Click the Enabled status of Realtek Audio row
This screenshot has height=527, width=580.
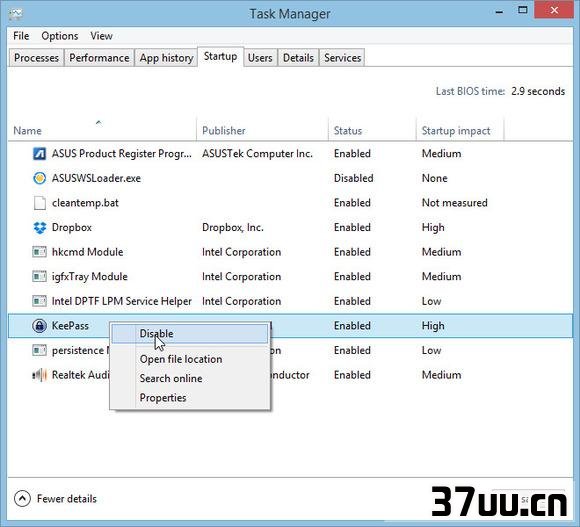click(352, 375)
